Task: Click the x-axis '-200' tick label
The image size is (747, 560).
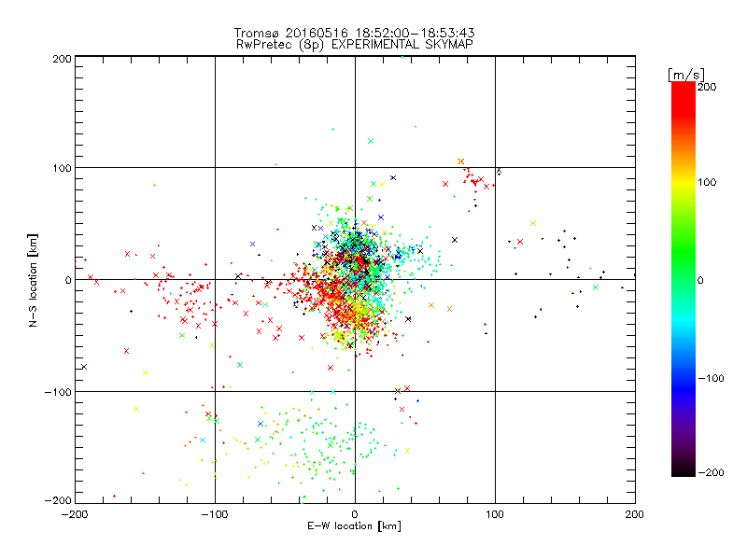Action: 75,514
